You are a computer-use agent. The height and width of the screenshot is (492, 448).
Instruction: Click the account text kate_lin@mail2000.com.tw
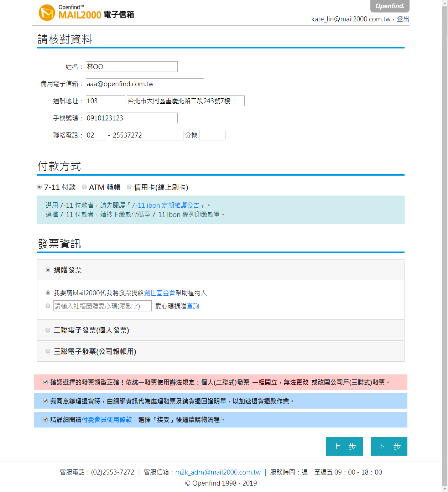click(351, 19)
